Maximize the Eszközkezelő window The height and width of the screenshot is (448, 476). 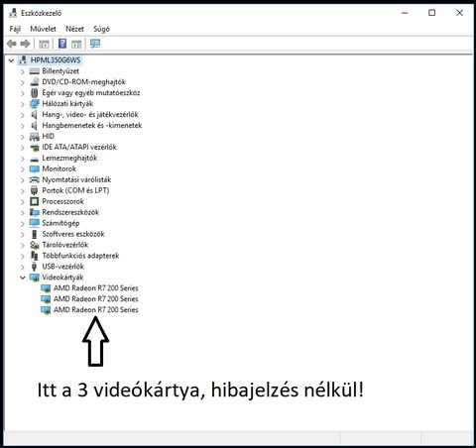point(431,13)
